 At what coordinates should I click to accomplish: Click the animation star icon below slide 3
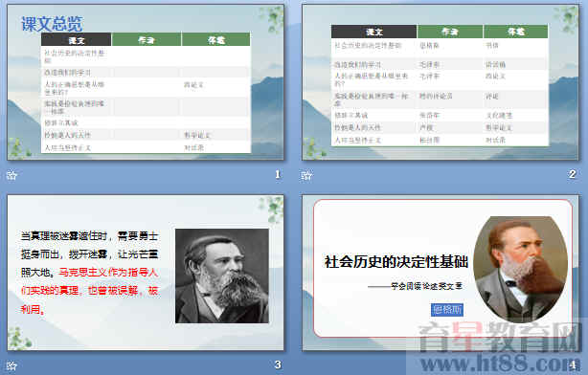12,365
